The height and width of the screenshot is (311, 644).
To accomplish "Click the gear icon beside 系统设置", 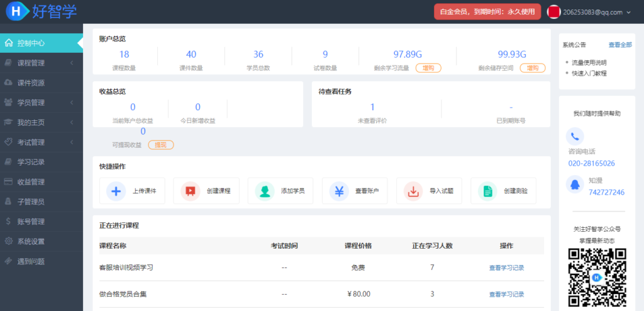I will (8, 241).
